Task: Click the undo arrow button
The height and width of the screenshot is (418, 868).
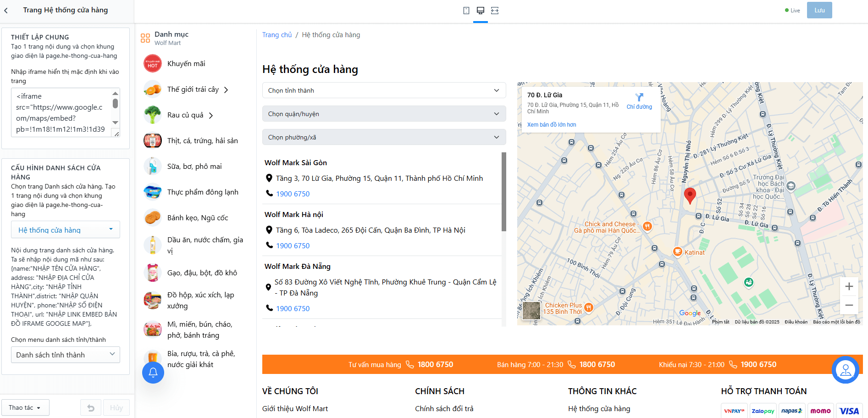Action: pos(91,408)
